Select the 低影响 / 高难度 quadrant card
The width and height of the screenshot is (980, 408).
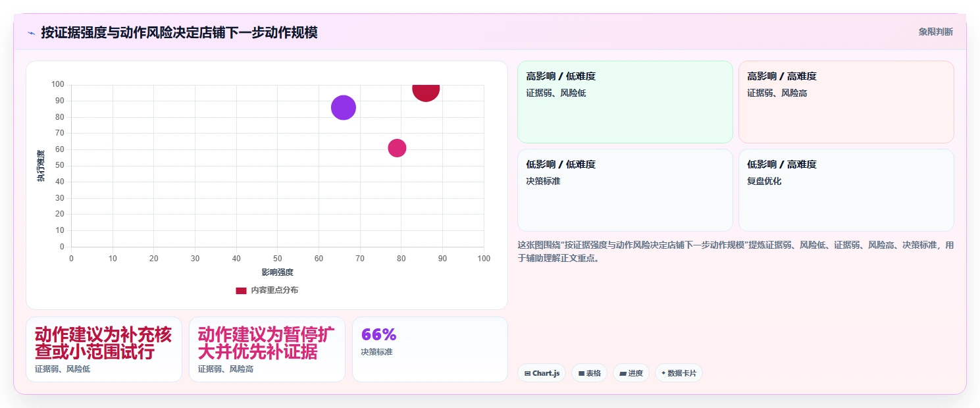[x=846, y=190]
